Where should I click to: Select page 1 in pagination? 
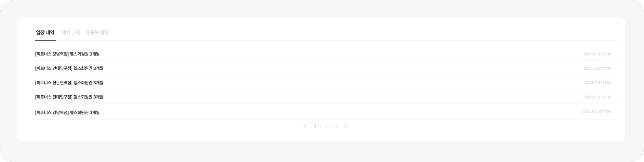[x=315, y=126]
